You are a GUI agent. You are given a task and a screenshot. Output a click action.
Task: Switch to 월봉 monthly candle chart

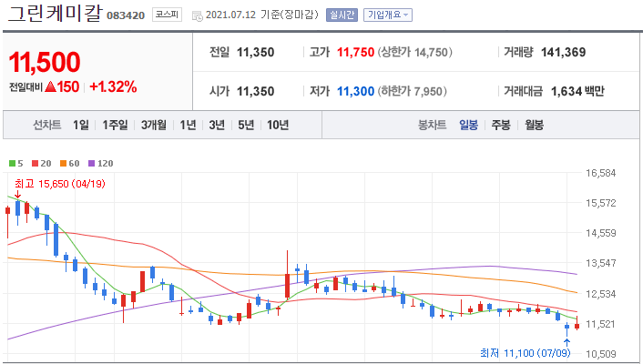(534, 125)
